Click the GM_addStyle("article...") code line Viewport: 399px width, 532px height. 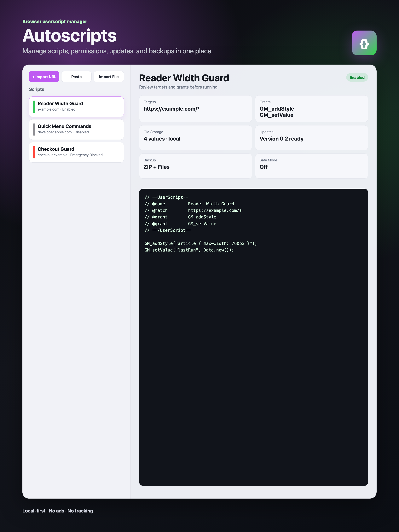201,243
